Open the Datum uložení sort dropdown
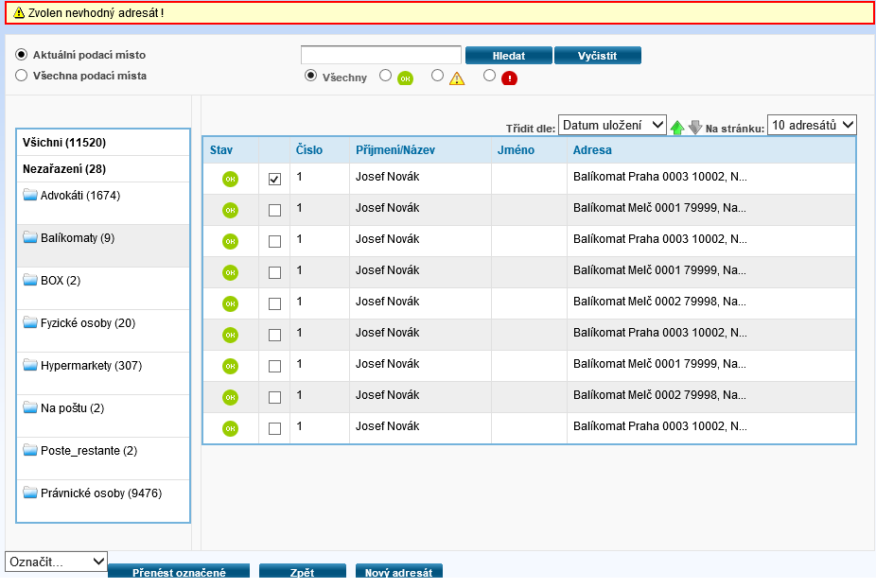 (x=612, y=125)
